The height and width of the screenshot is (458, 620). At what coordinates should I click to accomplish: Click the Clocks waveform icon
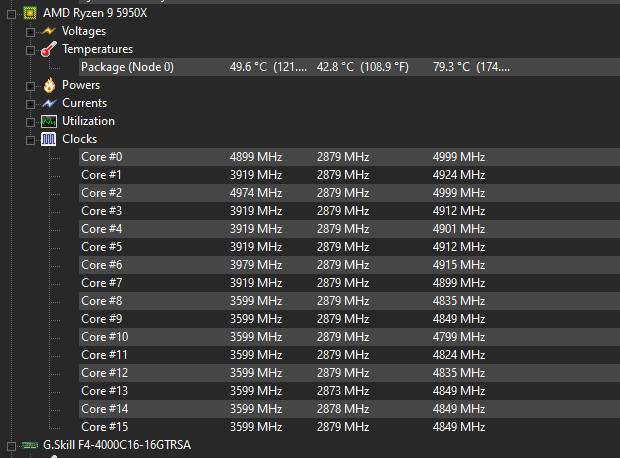49,139
